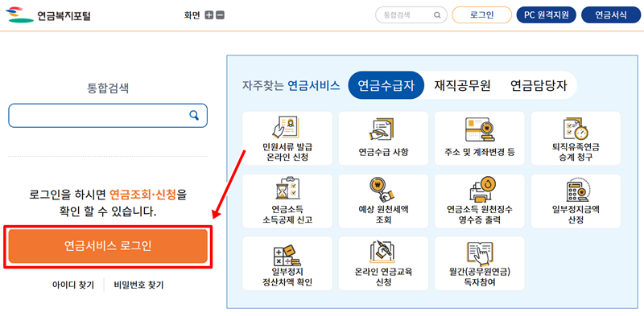Open 비밀번호 찾기 link
The width and height of the screenshot is (644, 316).
pyautogui.click(x=138, y=285)
